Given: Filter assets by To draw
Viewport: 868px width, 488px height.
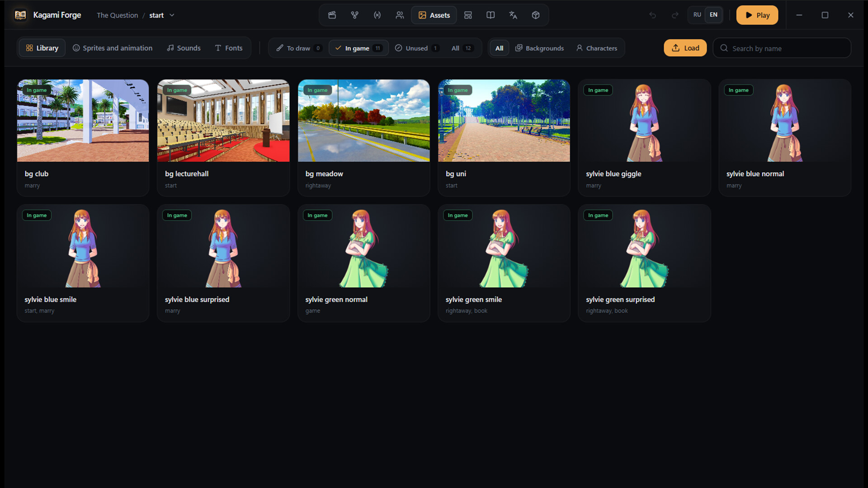Looking at the screenshot, I should tap(299, 48).
